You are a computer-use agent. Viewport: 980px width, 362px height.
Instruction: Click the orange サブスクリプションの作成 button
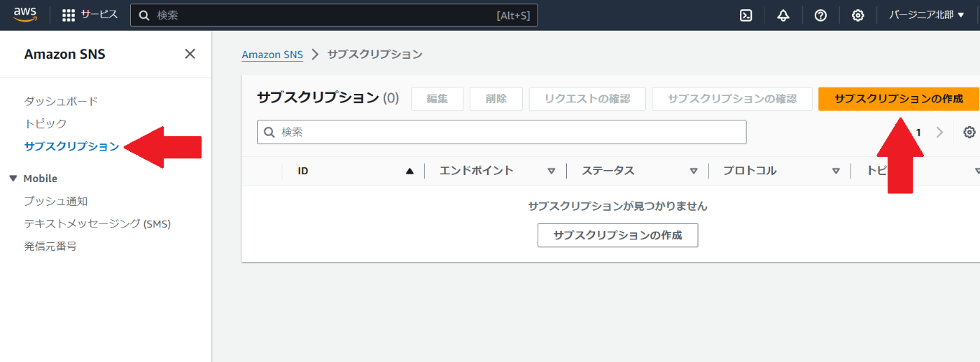899,99
